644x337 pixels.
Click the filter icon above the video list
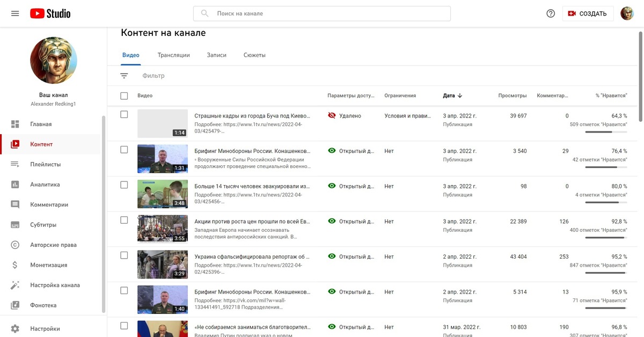point(124,75)
